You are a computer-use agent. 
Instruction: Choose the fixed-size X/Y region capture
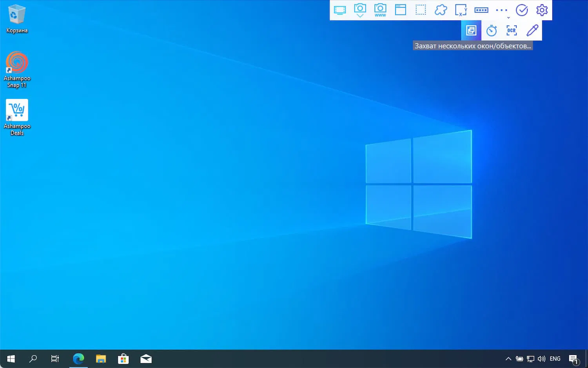click(x=461, y=10)
